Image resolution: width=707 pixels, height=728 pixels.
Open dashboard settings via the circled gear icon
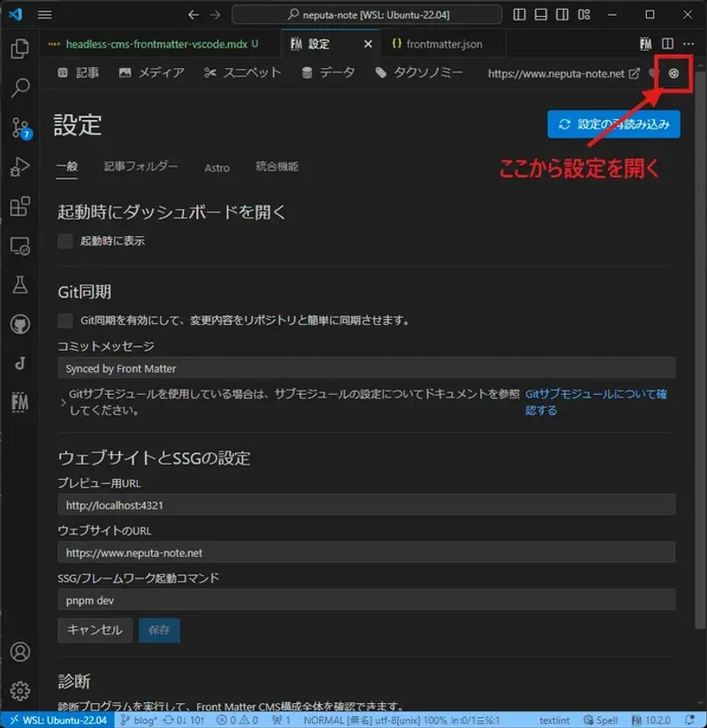[x=673, y=74]
